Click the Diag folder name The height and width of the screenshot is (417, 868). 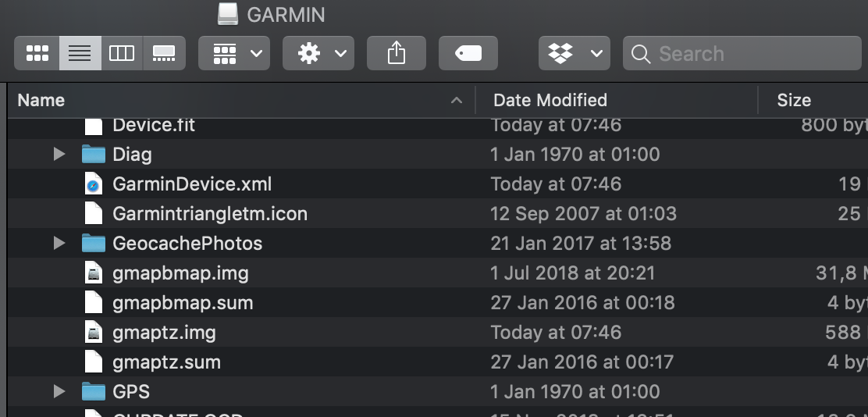132,155
